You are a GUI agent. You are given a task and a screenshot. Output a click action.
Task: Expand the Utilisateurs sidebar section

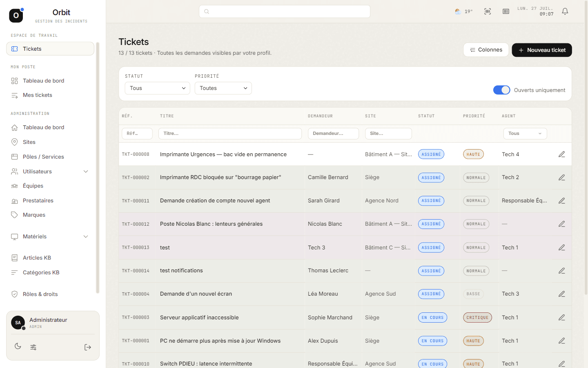pos(50,171)
